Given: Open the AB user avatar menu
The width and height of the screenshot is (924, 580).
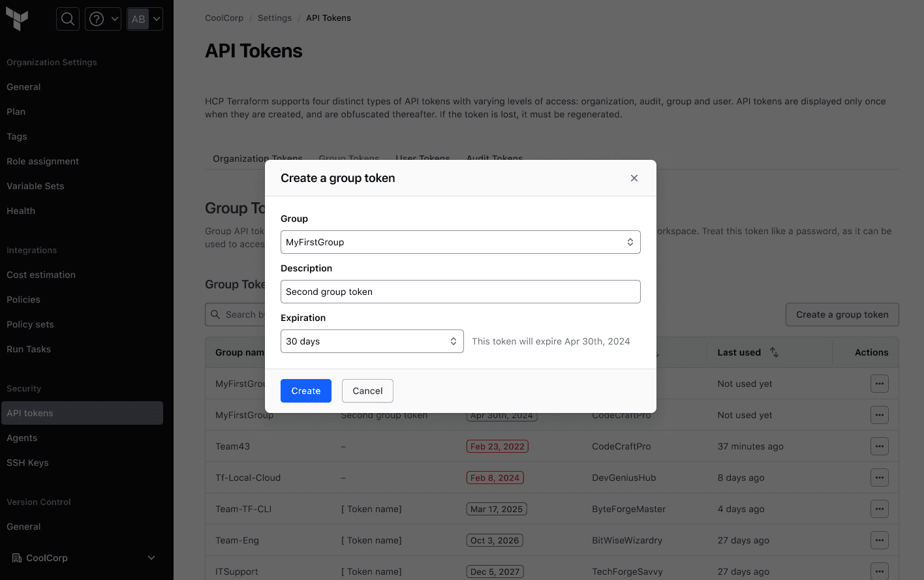Looking at the screenshot, I should (x=144, y=19).
